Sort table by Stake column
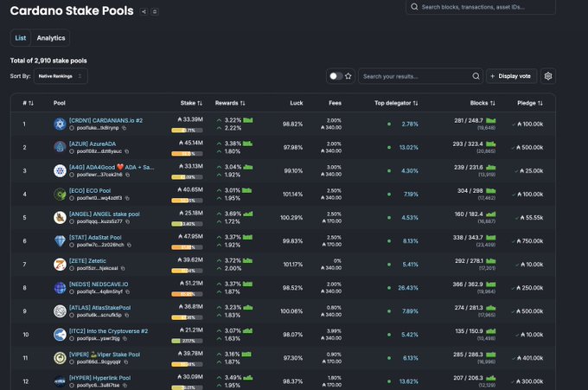Image resolution: width=588 pixels, height=390 pixels. (x=191, y=103)
